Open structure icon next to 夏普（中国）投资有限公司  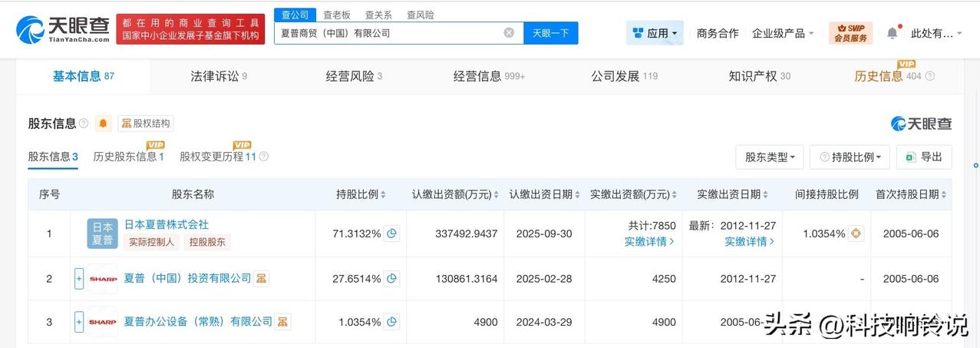tap(262, 279)
